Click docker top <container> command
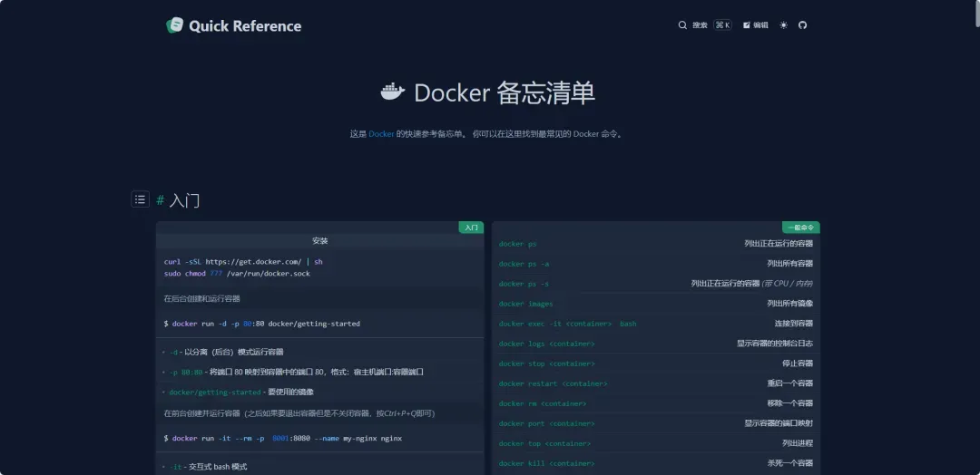This screenshot has width=980, height=475. click(x=544, y=444)
